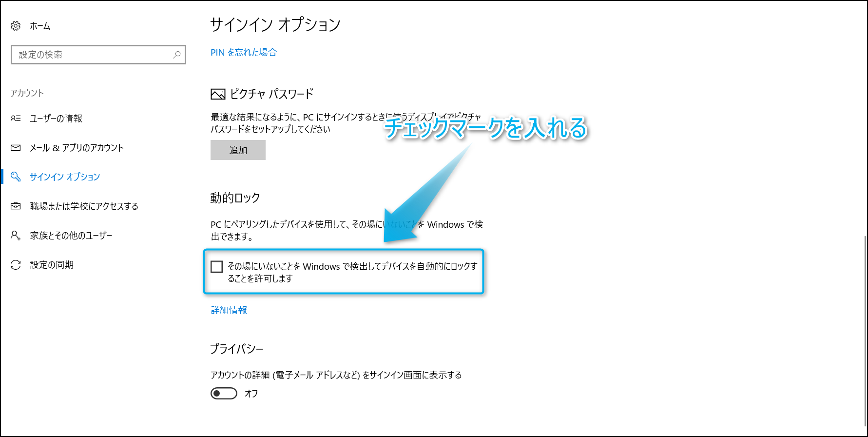Toggle the sign-in screen account details switch
The height and width of the screenshot is (437, 868).
pyautogui.click(x=224, y=394)
